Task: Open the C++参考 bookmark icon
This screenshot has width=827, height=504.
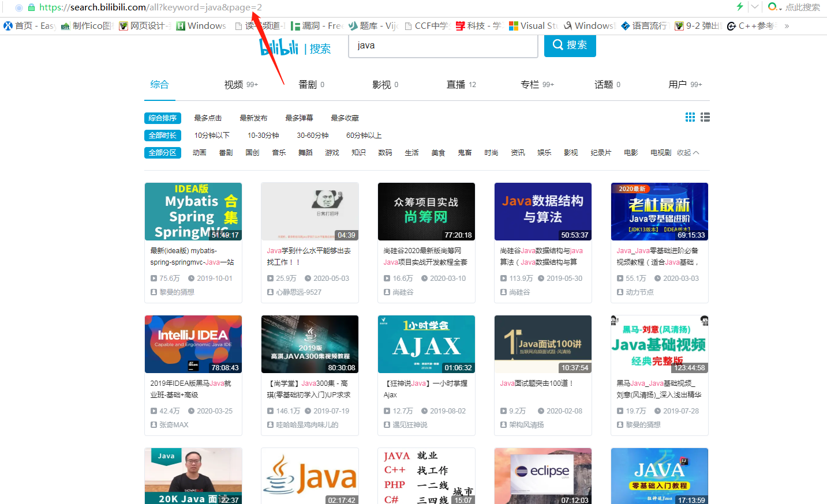Action: click(732, 25)
